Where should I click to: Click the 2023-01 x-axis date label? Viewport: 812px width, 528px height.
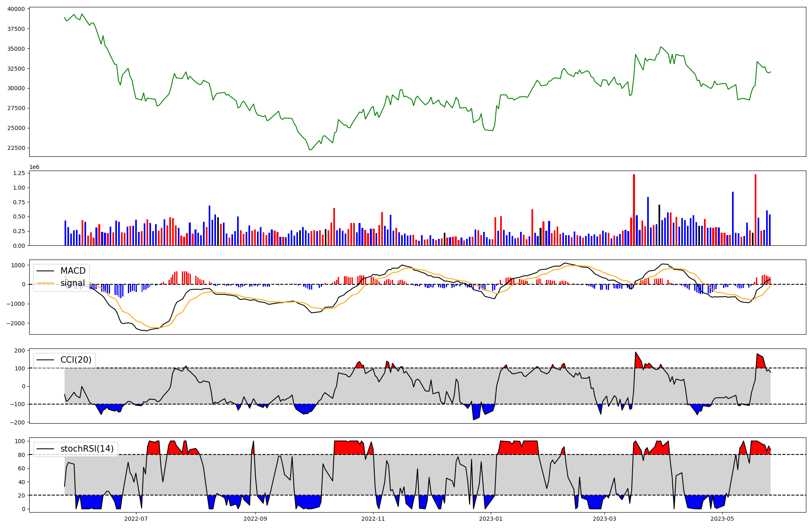click(x=491, y=519)
